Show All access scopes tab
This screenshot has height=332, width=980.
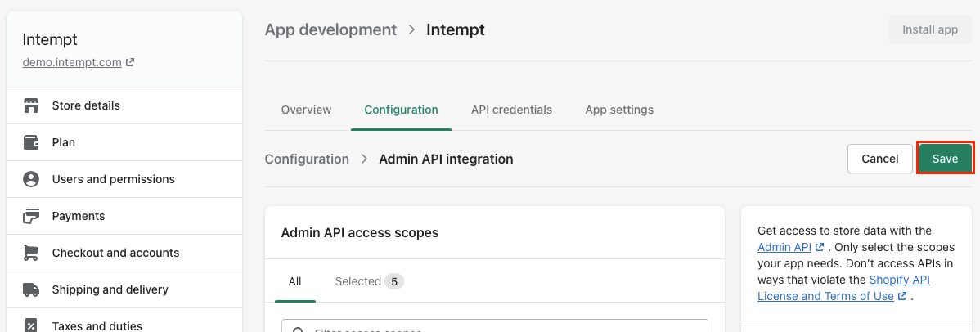(295, 282)
